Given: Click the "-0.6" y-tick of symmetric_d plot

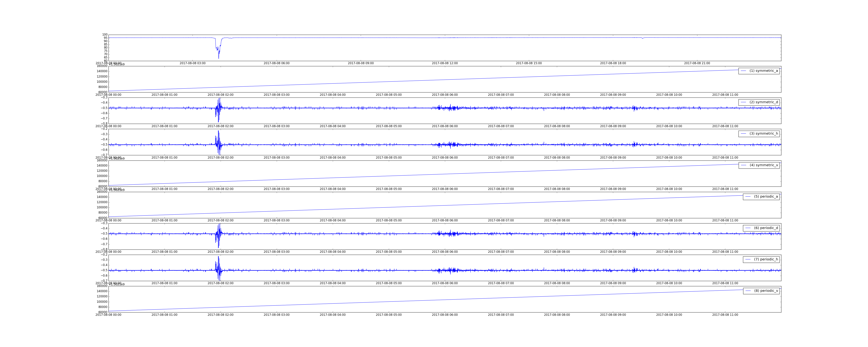Looking at the screenshot, I should (104, 113).
